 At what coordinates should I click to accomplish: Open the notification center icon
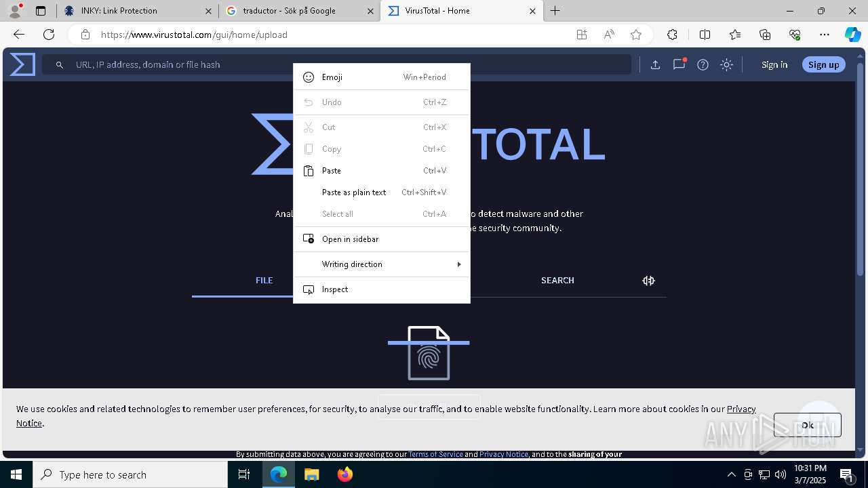[x=846, y=474]
